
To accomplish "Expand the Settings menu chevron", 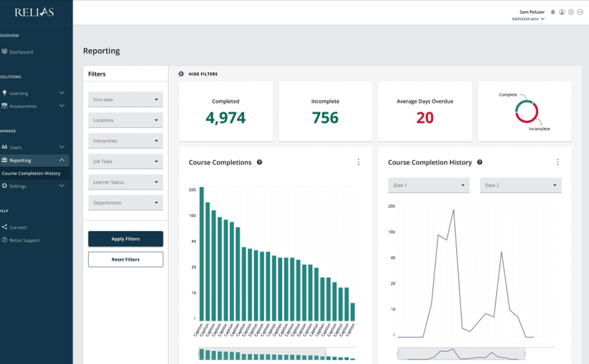I will point(62,185).
